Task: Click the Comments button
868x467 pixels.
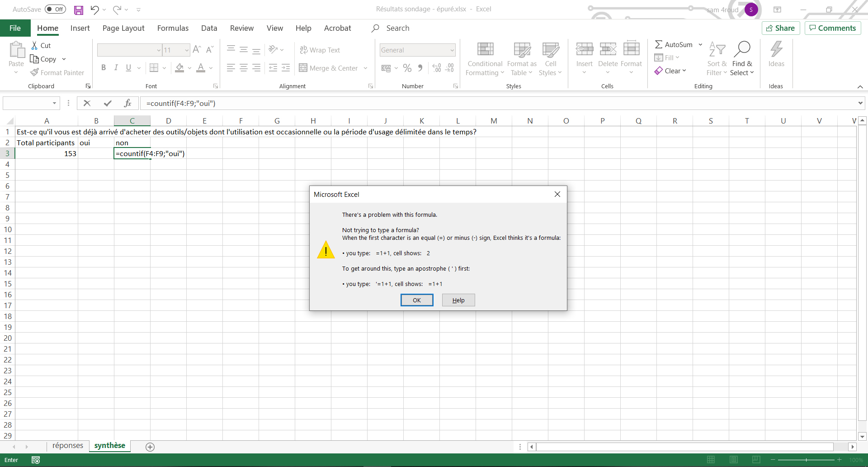Action: pyautogui.click(x=833, y=28)
